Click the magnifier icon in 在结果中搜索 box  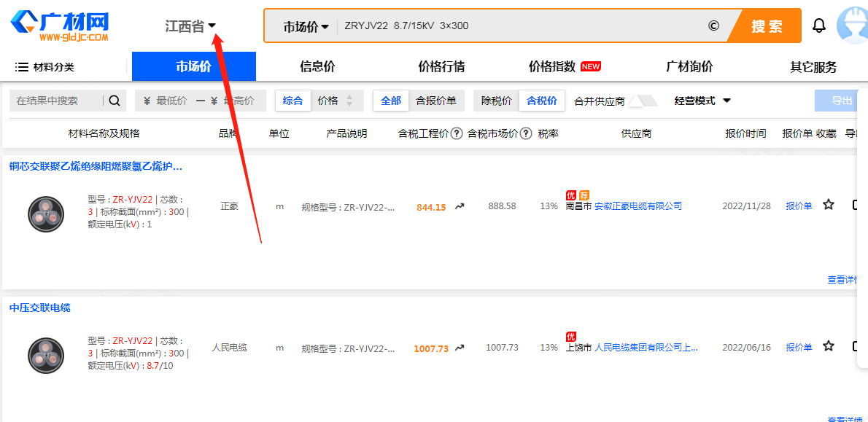pos(115,101)
